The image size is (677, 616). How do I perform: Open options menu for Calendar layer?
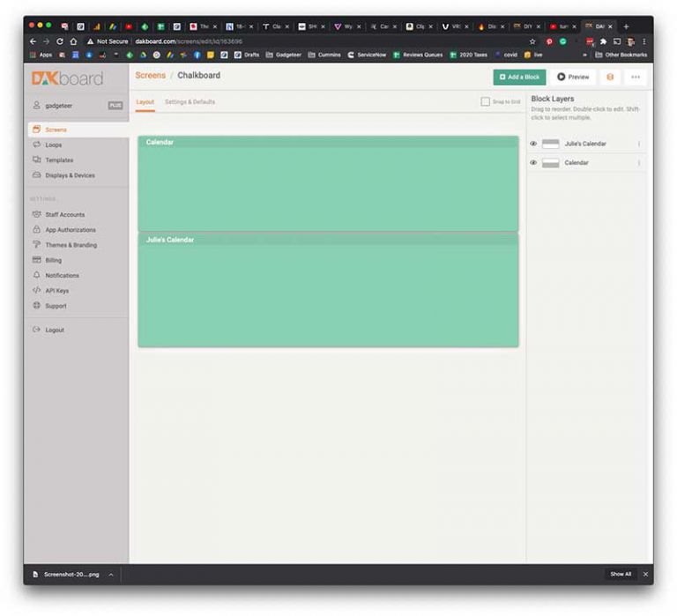point(639,163)
